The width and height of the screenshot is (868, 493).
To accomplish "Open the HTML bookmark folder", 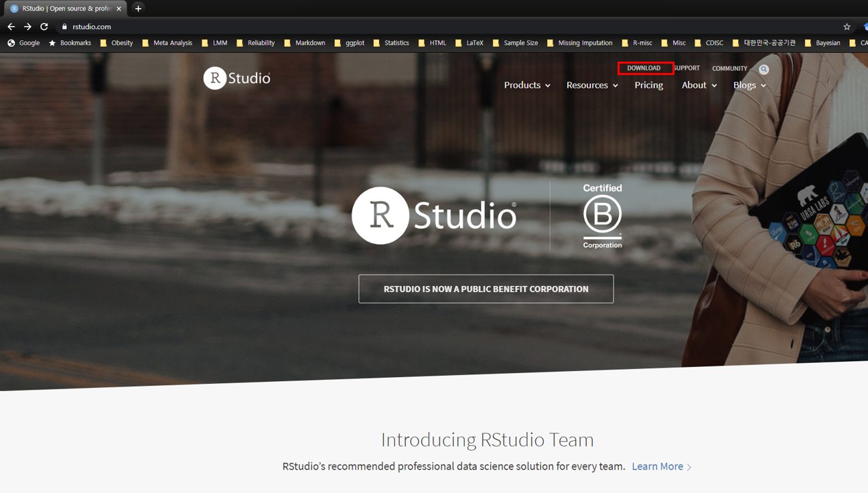I will click(x=432, y=43).
